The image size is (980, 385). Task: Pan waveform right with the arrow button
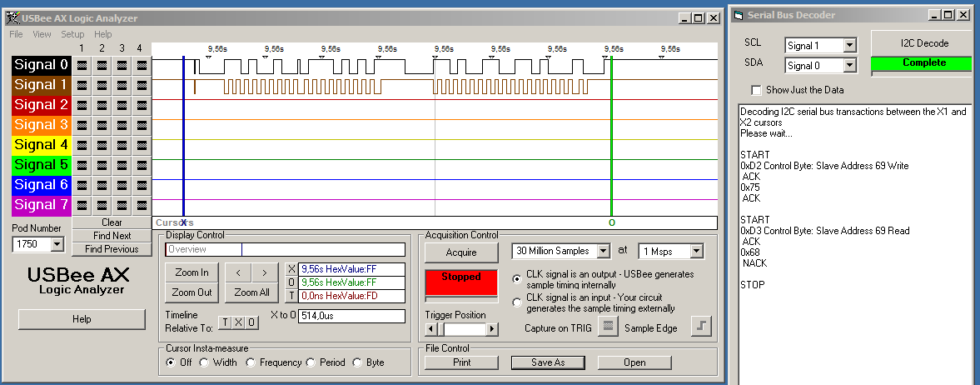click(265, 272)
